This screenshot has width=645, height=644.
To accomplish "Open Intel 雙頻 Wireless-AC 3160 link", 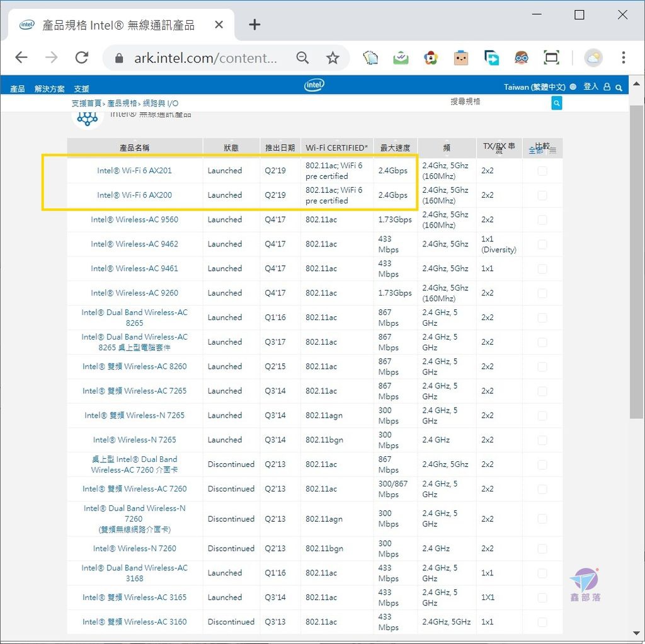I will pos(135,622).
